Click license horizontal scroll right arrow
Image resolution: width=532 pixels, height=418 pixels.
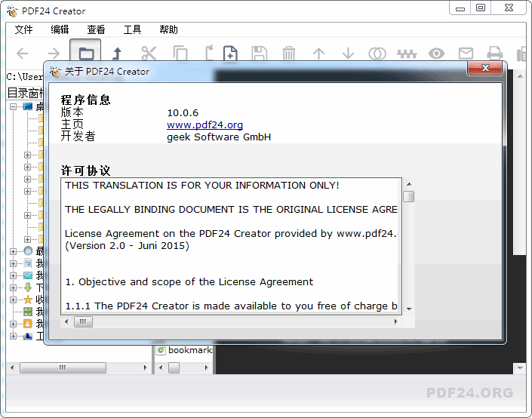tap(395, 321)
